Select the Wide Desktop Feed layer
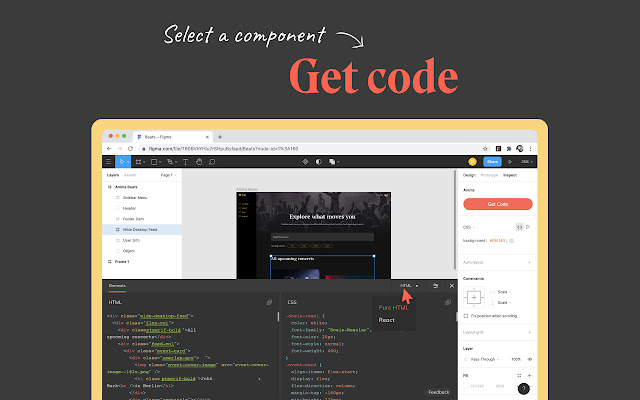Viewport: 640px width, 400px height. click(x=142, y=229)
